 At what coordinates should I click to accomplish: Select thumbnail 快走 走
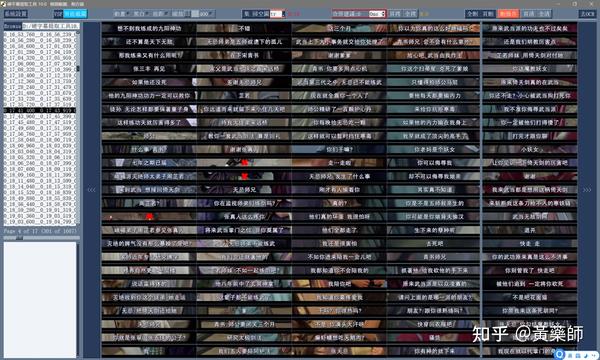tap(530, 243)
